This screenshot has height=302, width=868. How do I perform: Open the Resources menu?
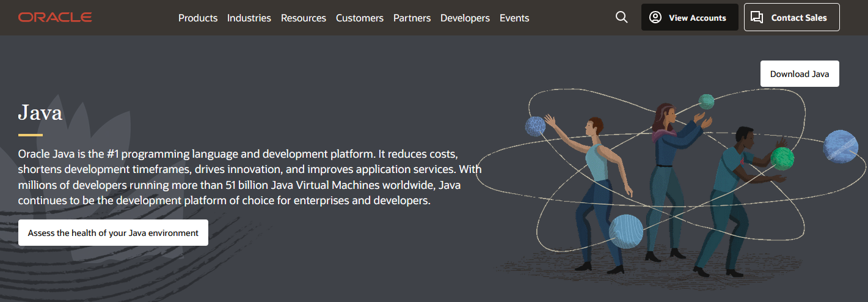point(304,18)
